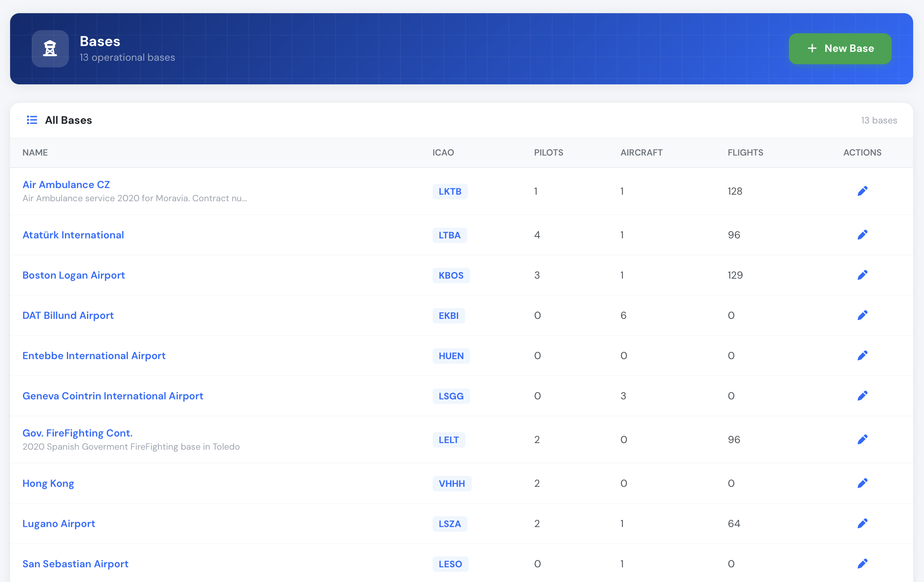The width and height of the screenshot is (924, 582).
Task: Open the Lugano Airport link
Action: 59,524
